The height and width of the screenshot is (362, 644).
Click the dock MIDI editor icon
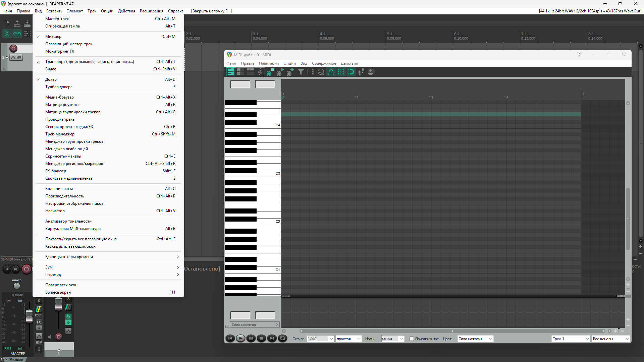tap(371, 72)
